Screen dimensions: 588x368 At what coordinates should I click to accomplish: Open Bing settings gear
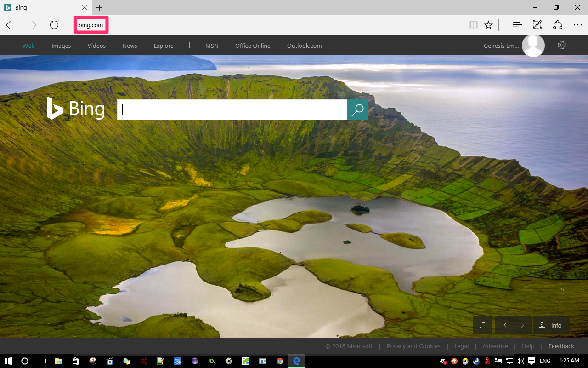click(x=561, y=45)
